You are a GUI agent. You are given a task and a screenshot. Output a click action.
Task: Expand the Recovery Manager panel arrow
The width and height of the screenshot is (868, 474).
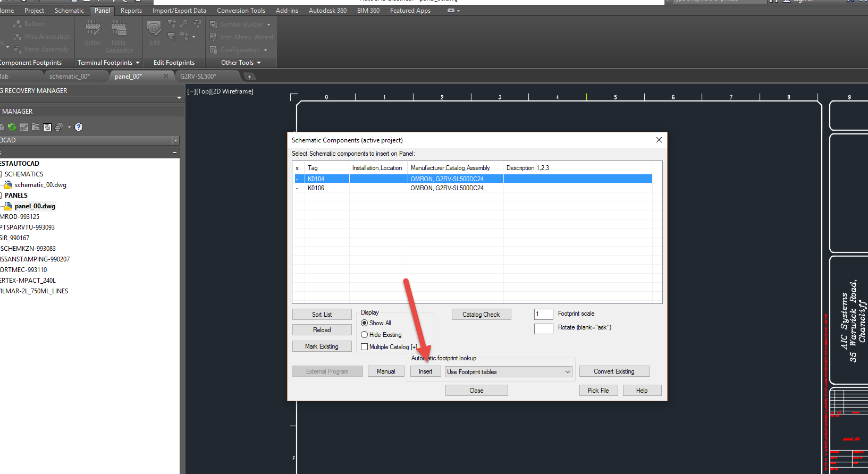[x=179, y=98]
